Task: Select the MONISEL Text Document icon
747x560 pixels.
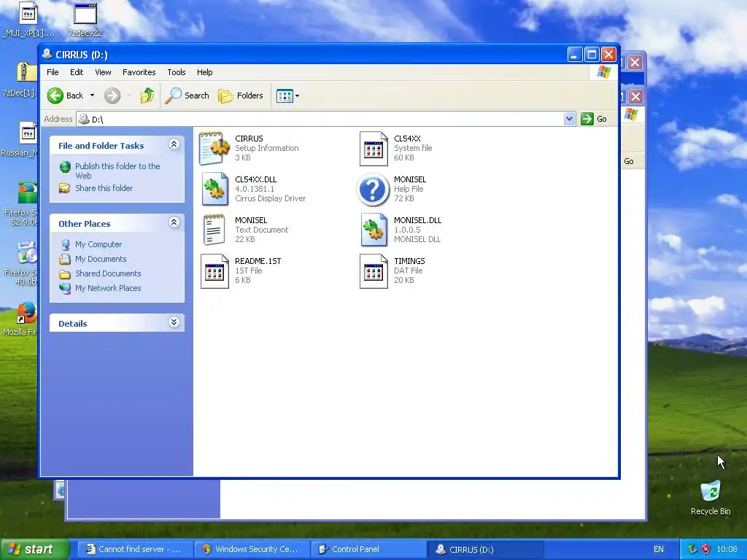Action: point(214,230)
